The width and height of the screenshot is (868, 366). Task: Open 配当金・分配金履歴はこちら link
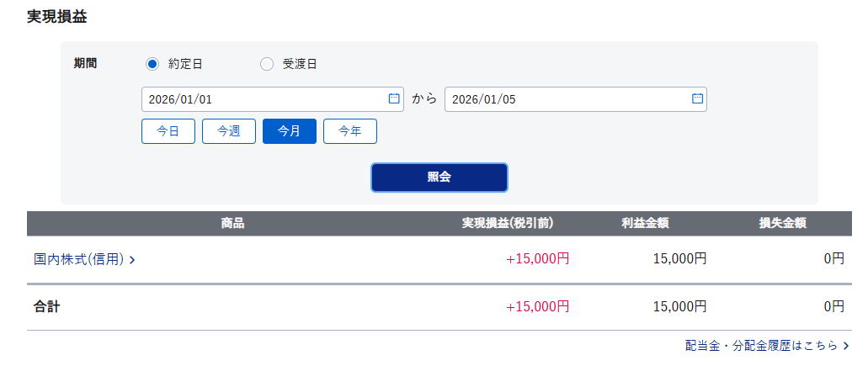(x=761, y=346)
